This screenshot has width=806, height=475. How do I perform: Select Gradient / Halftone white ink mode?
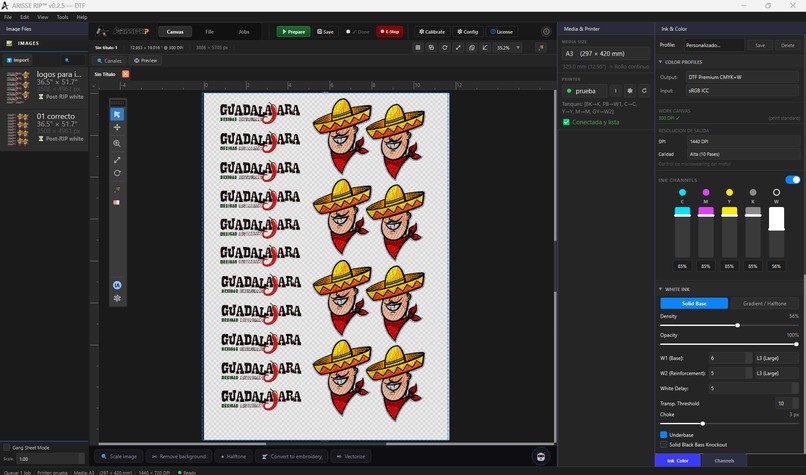tap(764, 304)
